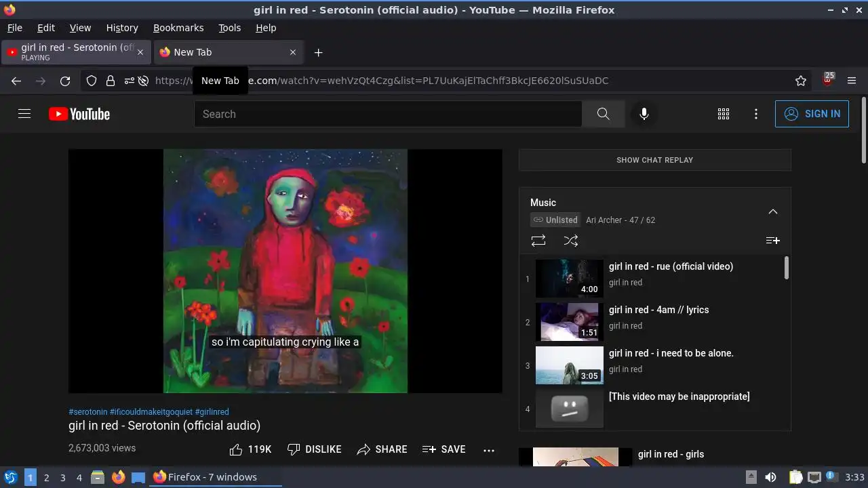The height and width of the screenshot is (488, 868).
Task: Close the New Tab tab
Action: (293, 52)
